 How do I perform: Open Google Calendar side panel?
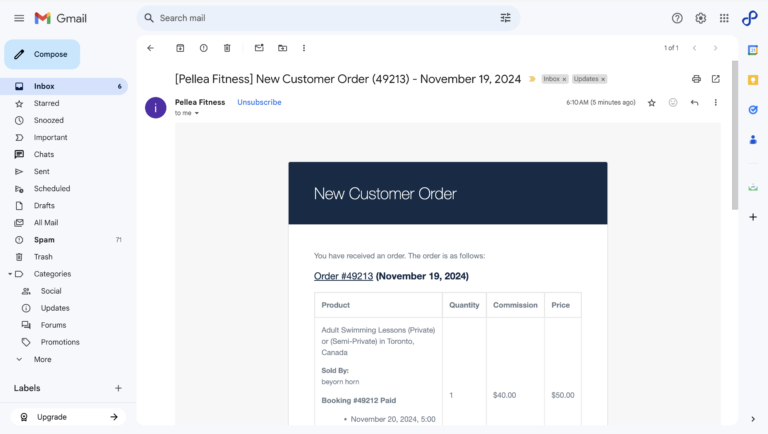coord(753,50)
